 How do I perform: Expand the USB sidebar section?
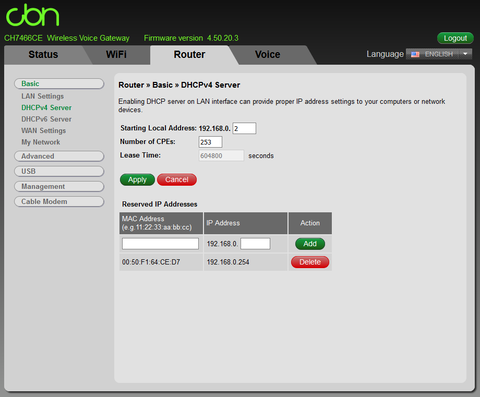59,171
